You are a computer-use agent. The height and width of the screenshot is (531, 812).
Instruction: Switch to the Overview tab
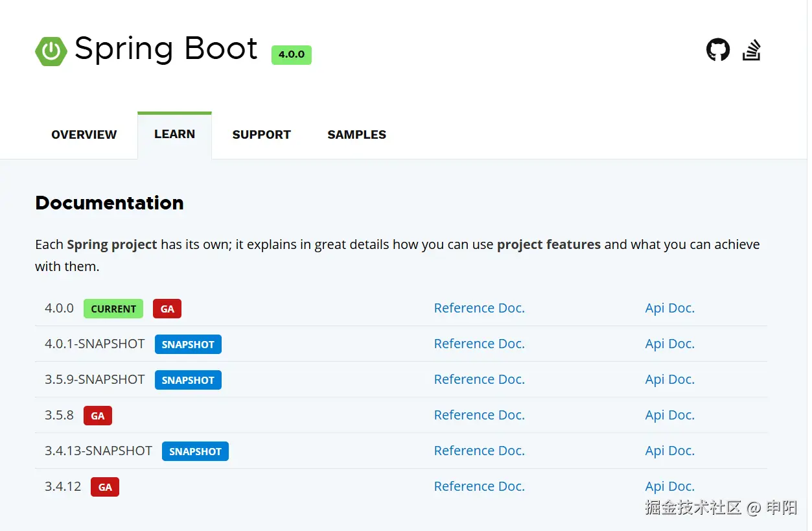pos(84,135)
